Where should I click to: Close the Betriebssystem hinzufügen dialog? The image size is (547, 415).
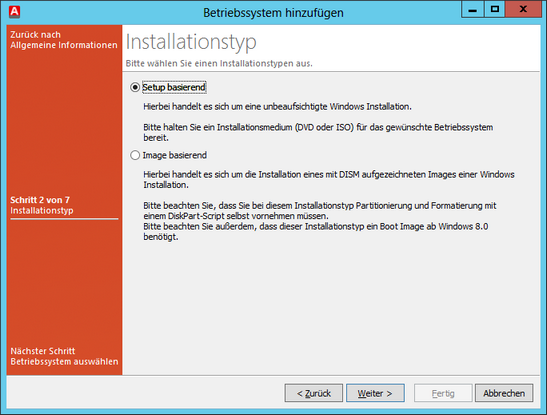click(523, 9)
